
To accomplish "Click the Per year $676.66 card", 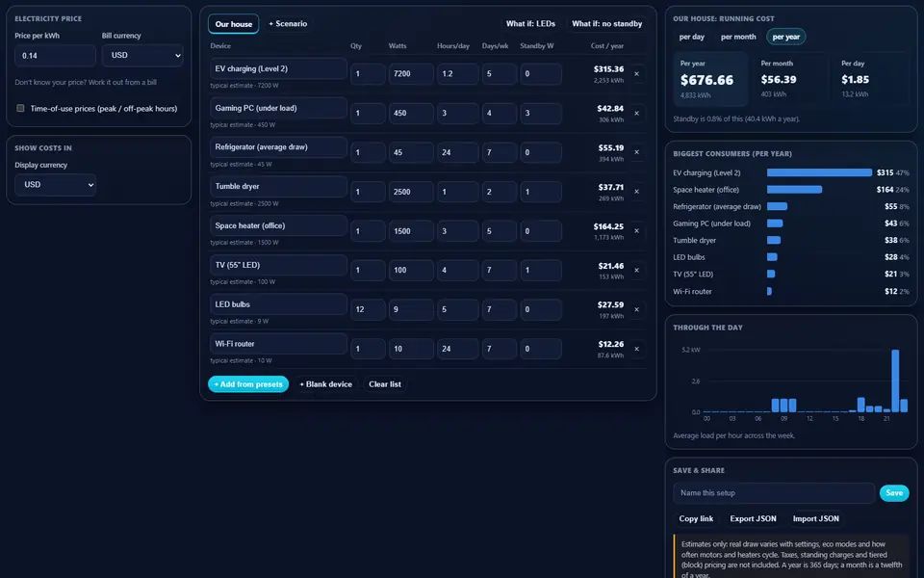I will point(710,79).
